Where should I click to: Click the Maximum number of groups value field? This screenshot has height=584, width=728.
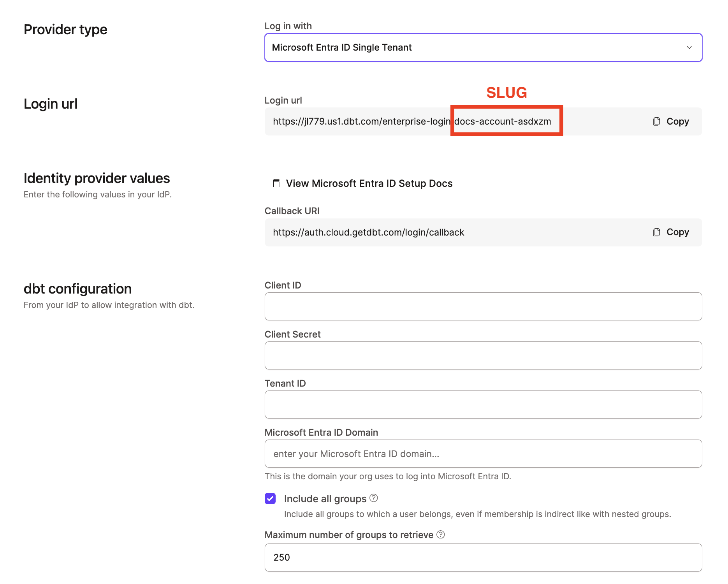[483, 558]
